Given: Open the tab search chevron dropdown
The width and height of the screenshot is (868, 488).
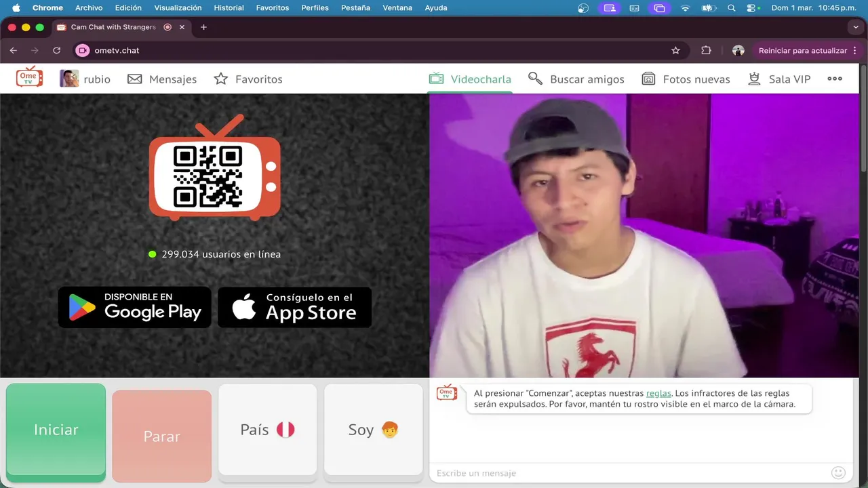Looking at the screenshot, I should (x=855, y=27).
